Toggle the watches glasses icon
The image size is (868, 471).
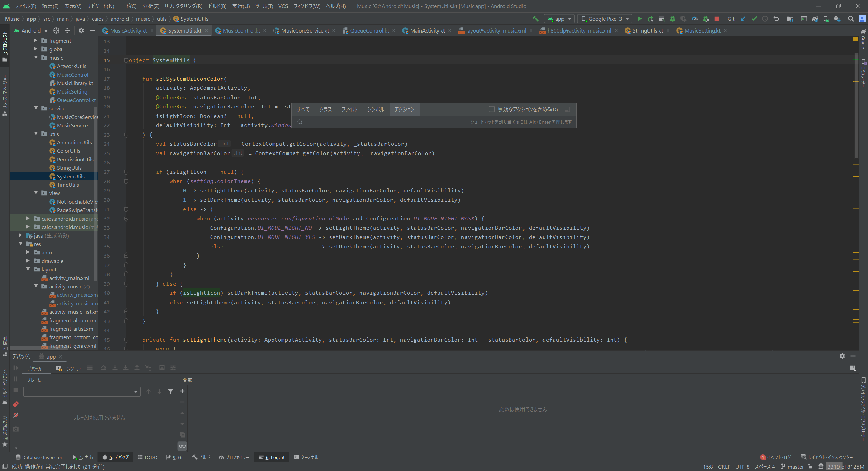[x=182, y=446]
